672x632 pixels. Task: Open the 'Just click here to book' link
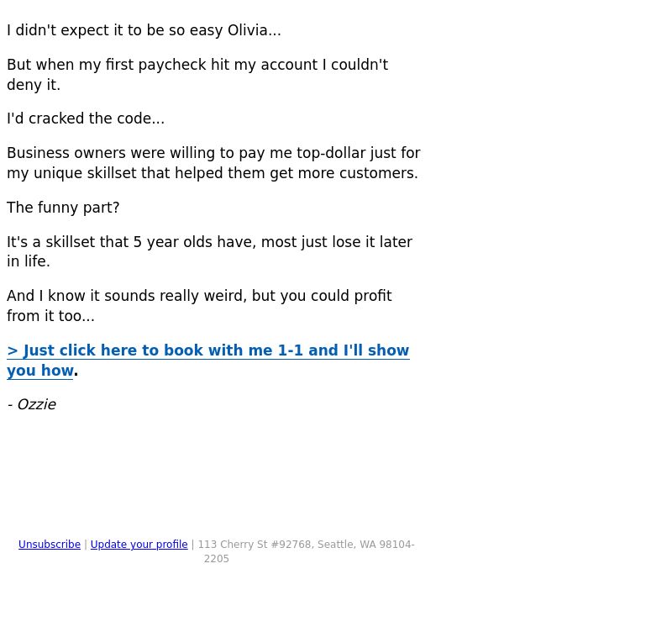[x=208, y=350]
